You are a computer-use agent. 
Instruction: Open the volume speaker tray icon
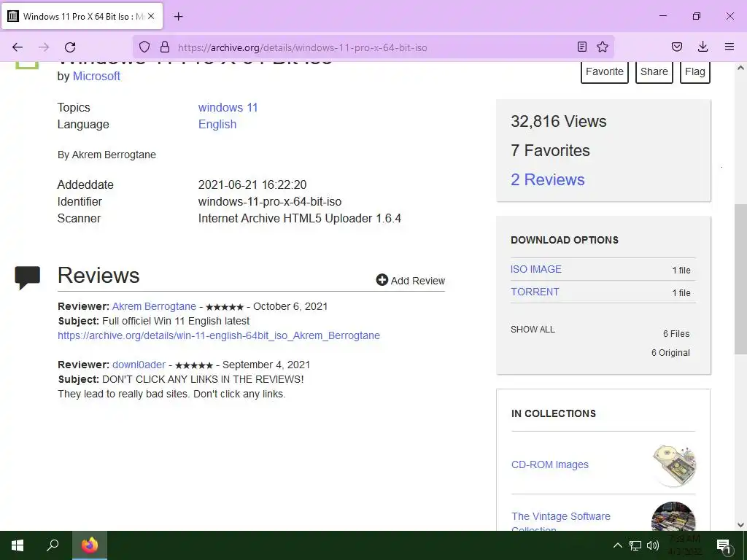653,545
